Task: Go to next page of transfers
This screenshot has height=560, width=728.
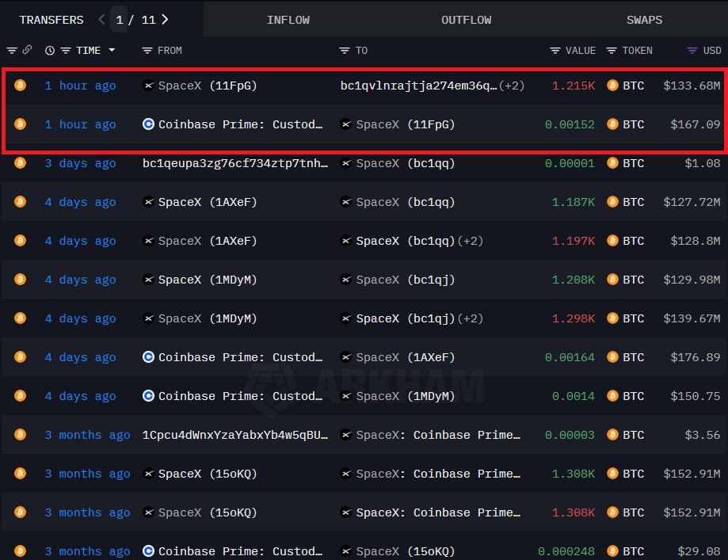Action: tap(165, 20)
